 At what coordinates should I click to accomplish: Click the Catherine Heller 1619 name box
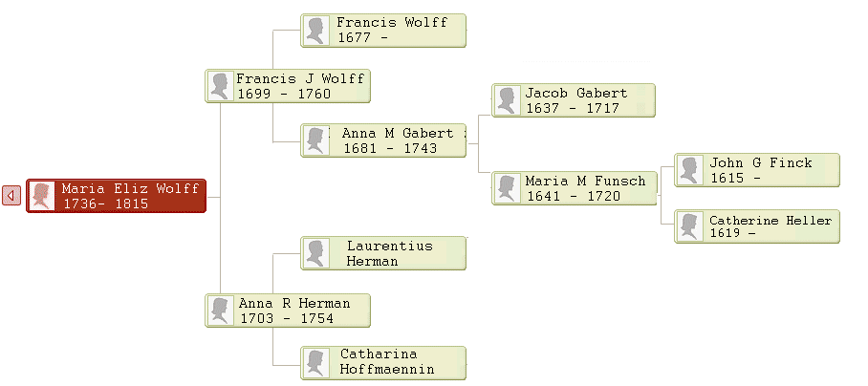770,226
